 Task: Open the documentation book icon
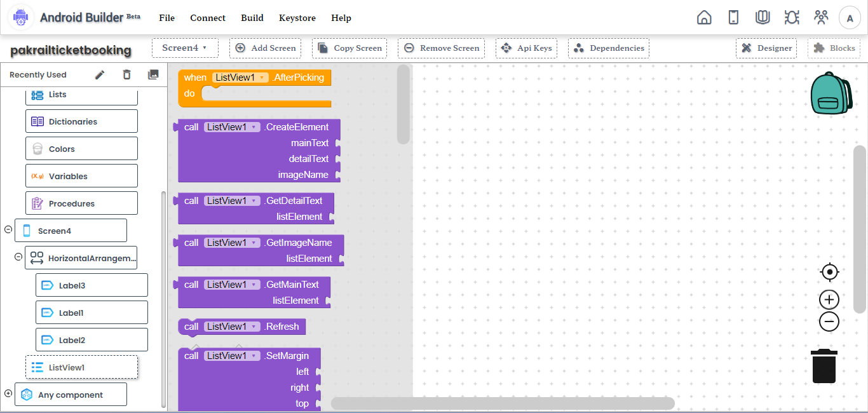(x=763, y=17)
